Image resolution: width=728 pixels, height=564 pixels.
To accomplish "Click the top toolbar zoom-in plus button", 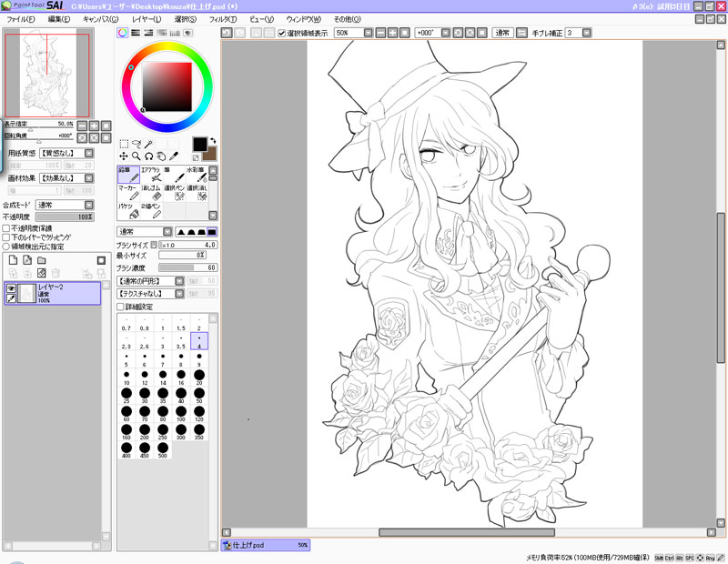I will 393,33.
